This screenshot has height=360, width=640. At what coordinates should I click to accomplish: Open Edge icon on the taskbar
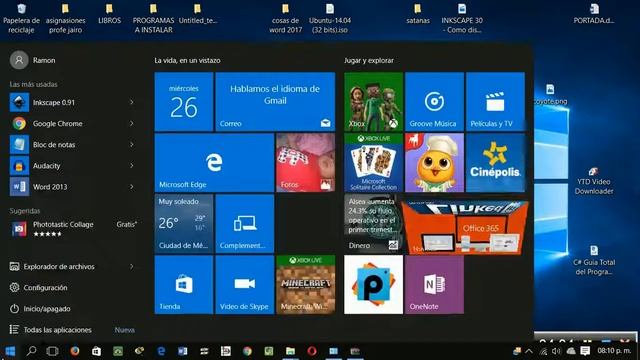click(x=161, y=351)
